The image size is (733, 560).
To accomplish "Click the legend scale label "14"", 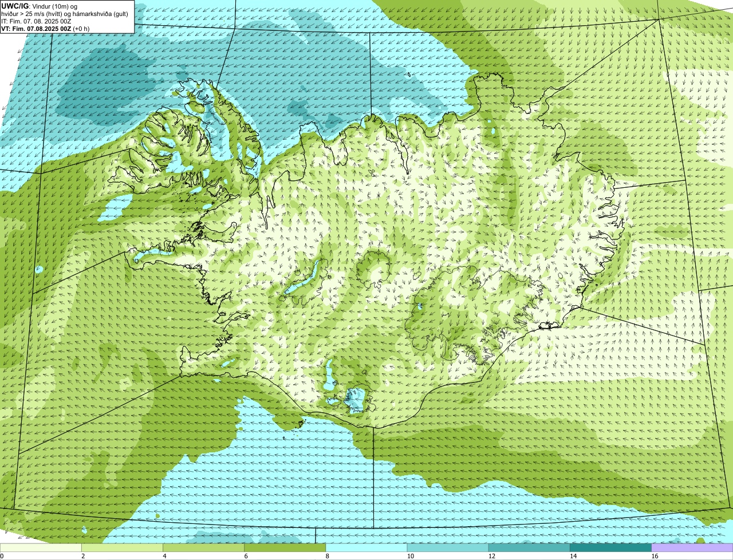I will [573, 556].
